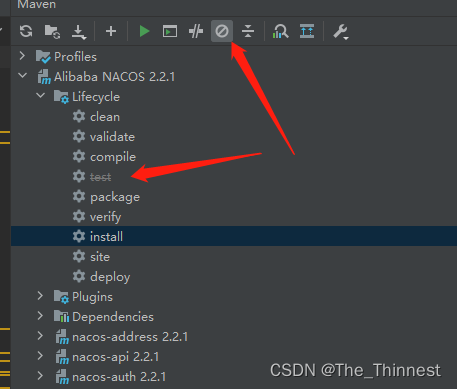Screen dimensions: 457x389
Task: Select nacos-auth 2.2.1 label
Action: (x=119, y=377)
